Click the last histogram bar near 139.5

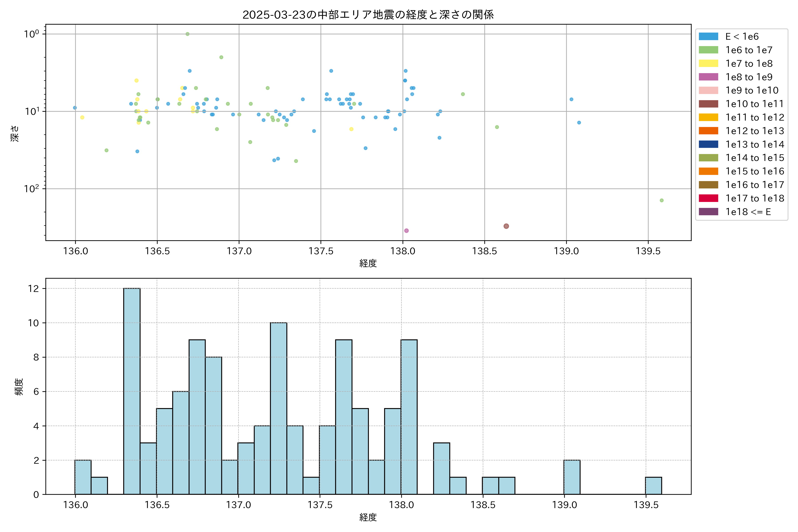653,485
